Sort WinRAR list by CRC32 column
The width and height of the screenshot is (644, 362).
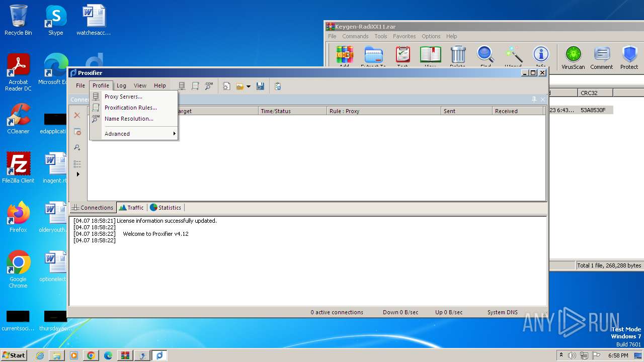595,93
